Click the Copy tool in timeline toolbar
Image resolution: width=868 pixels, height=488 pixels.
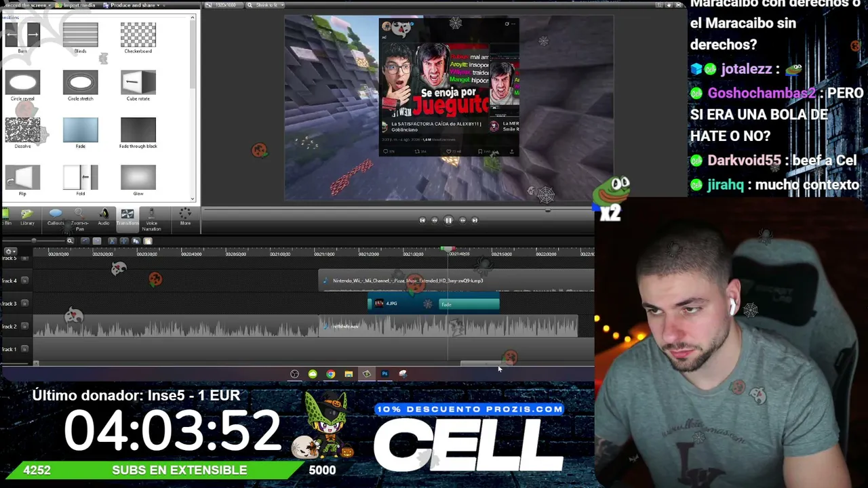tap(136, 241)
